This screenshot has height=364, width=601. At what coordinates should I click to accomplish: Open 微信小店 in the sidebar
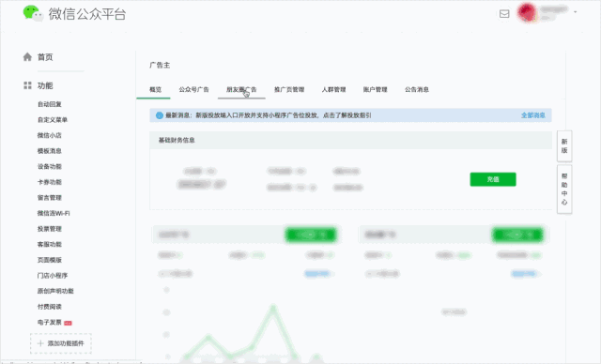click(x=50, y=135)
